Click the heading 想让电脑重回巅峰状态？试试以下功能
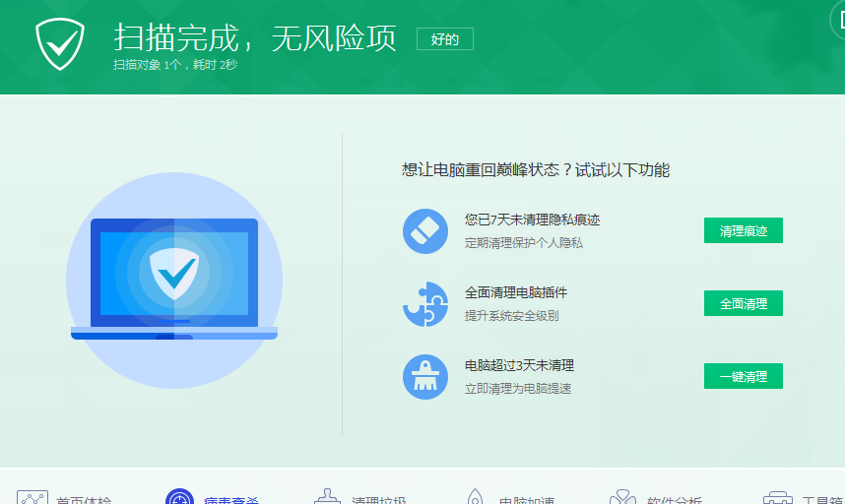 536,170
